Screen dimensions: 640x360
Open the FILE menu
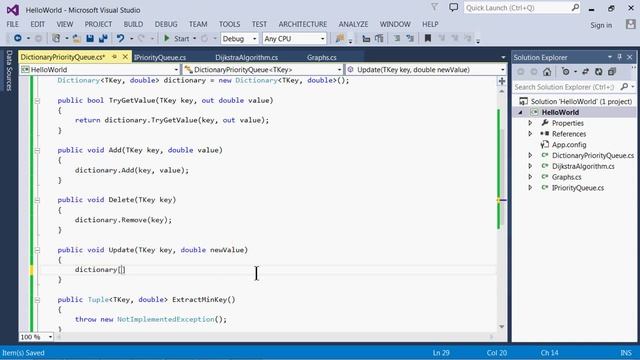tap(12, 24)
